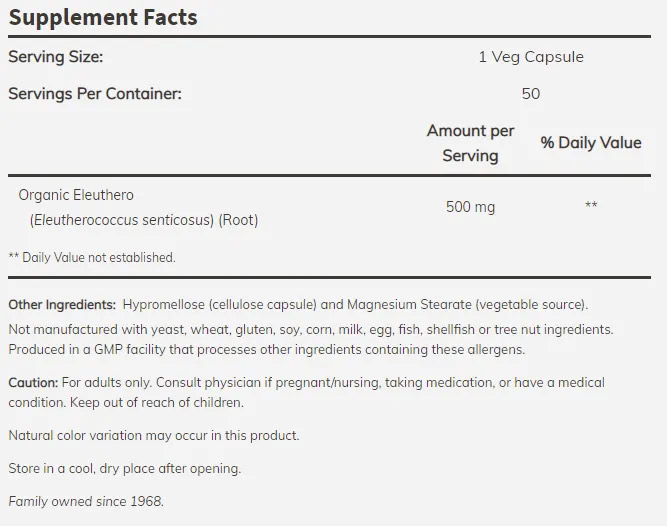The image size is (667, 526).
Task: Click the Caution label
Action: pyautogui.click(x=33, y=383)
